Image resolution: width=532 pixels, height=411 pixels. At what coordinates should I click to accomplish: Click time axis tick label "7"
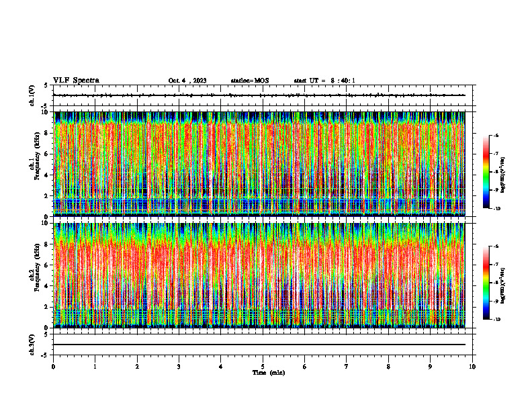pos(347,367)
